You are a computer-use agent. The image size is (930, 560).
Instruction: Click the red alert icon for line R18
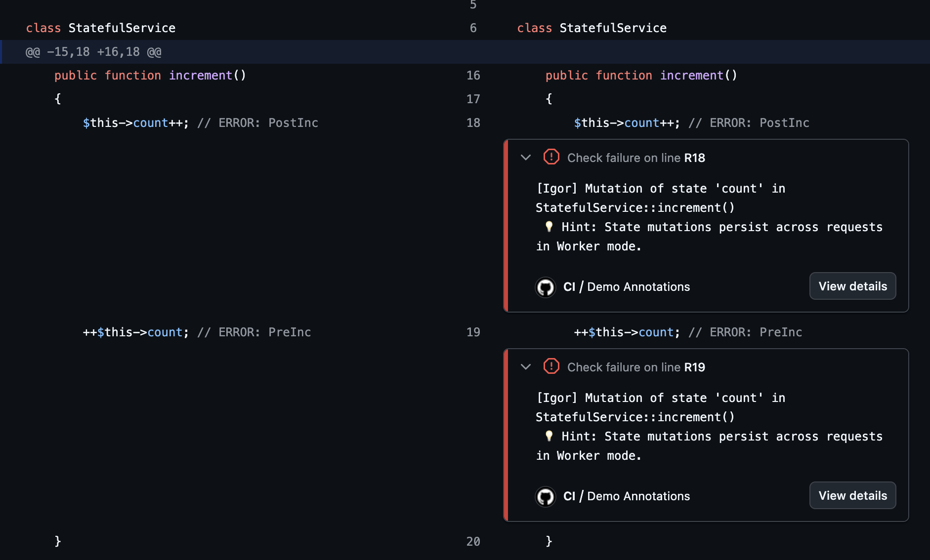point(551,157)
